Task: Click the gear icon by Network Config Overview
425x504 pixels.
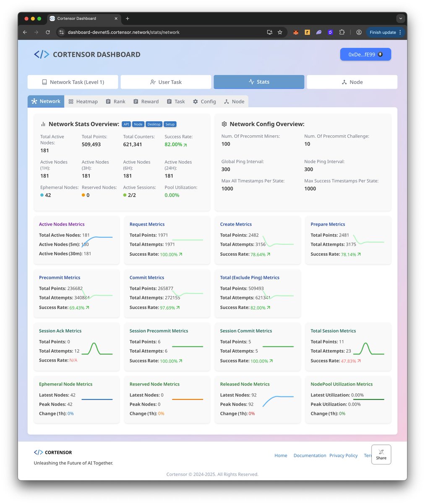Action: click(x=224, y=124)
